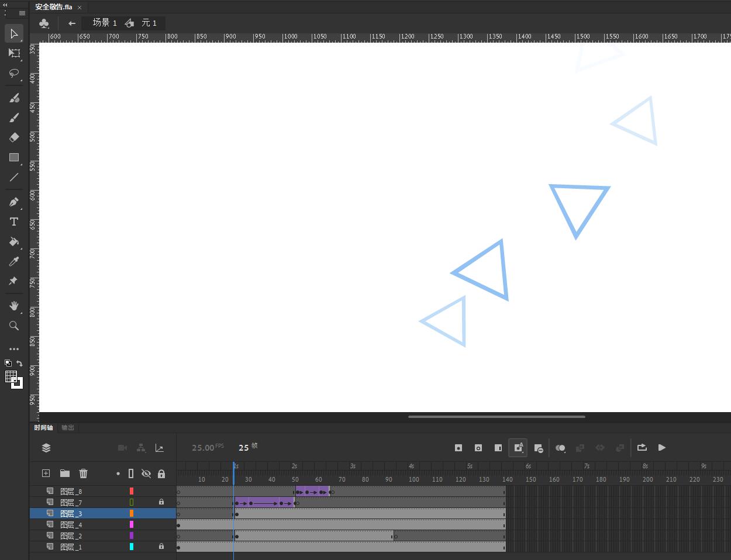Click the remove frames button
The width and height of the screenshot is (731, 560).
pyautogui.click(x=538, y=448)
